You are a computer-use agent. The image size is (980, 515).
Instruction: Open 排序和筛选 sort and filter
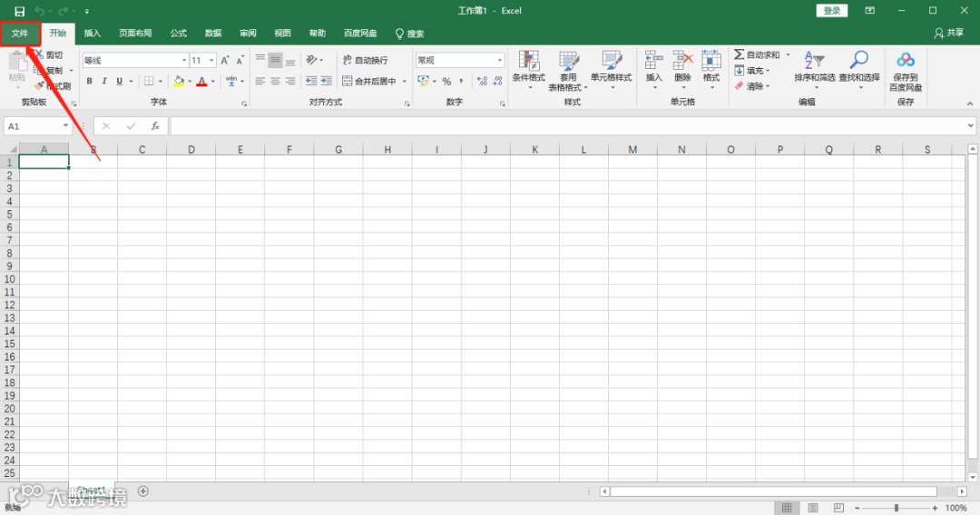[814, 69]
